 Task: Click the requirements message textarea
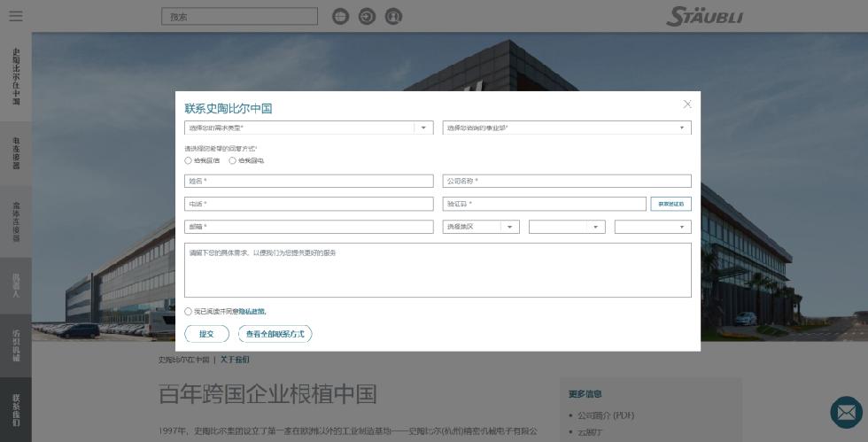click(438, 270)
